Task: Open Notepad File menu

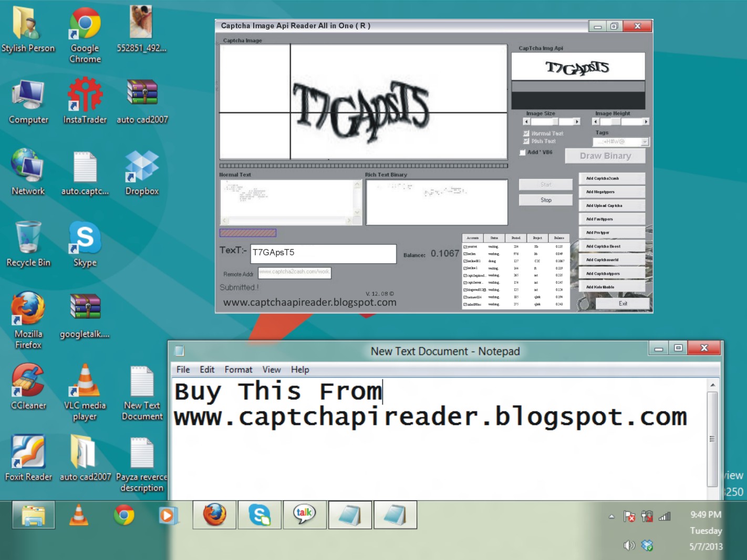Action: point(183,370)
